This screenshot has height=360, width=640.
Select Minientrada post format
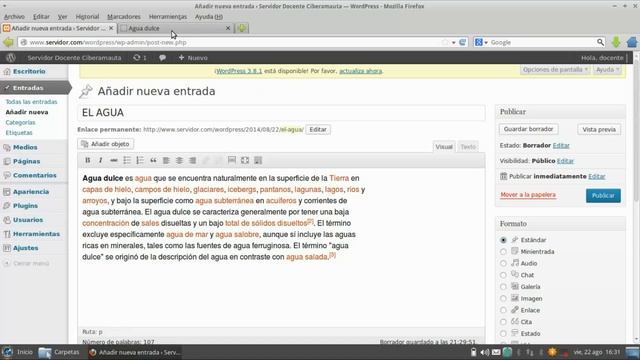[503, 252]
